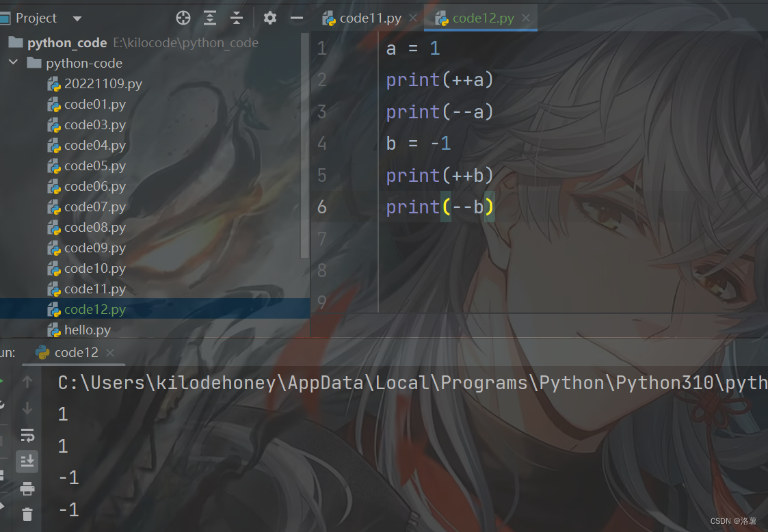
Task: Click the Expand All icon in the Project toolbar
Action: coord(210,18)
